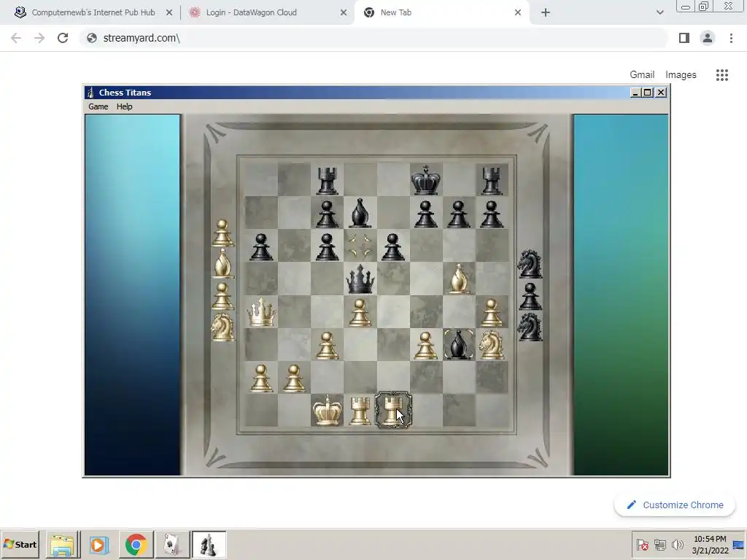Open the Google apps grid
Viewport: 747px width, 560px height.
pos(722,75)
